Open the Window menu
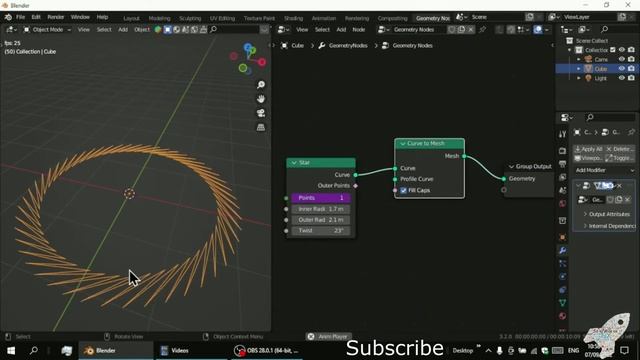 pos(80,17)
